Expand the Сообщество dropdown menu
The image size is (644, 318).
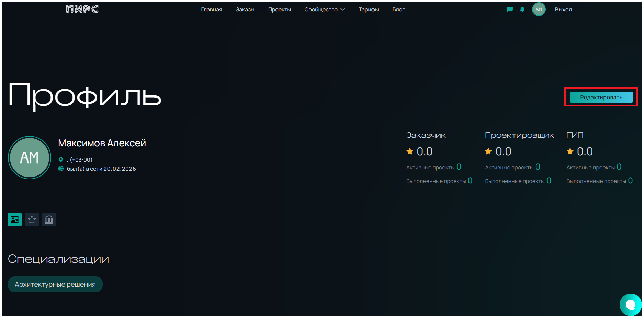pyautogui.click(x=325, y=9)
